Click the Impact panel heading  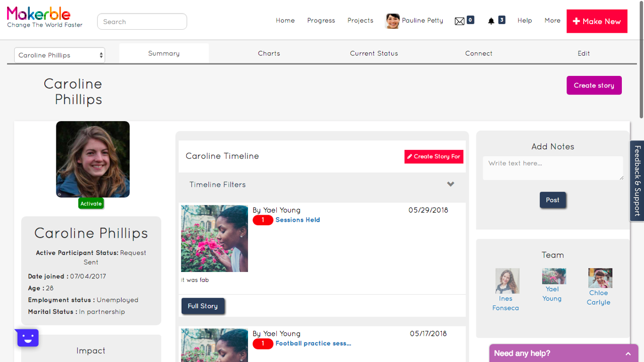(91, 351)
